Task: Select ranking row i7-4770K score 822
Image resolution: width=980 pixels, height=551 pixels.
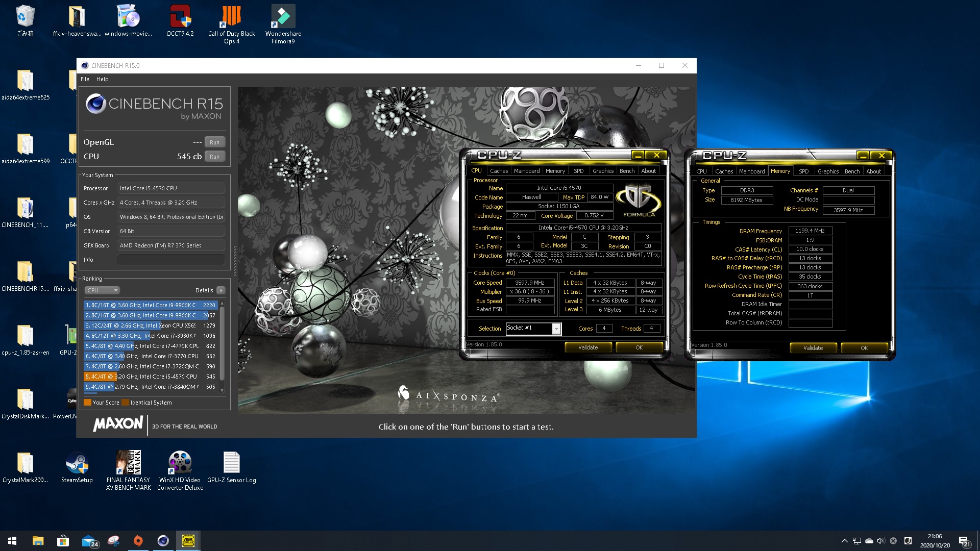Action: (x=151, y=346)
